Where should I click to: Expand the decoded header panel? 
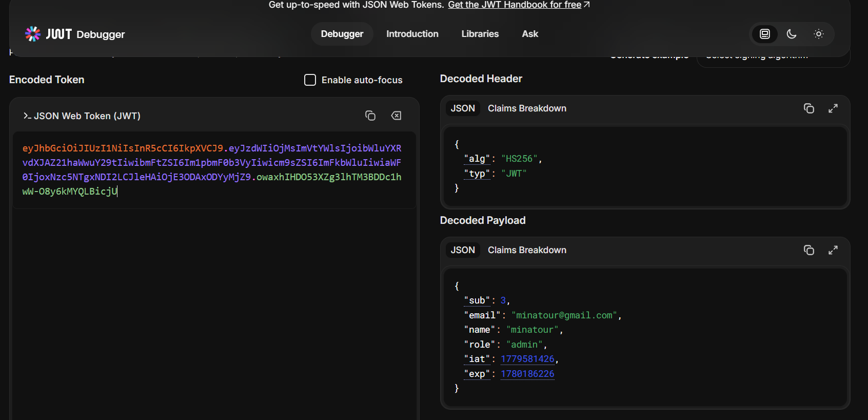(x=833, y=108)
